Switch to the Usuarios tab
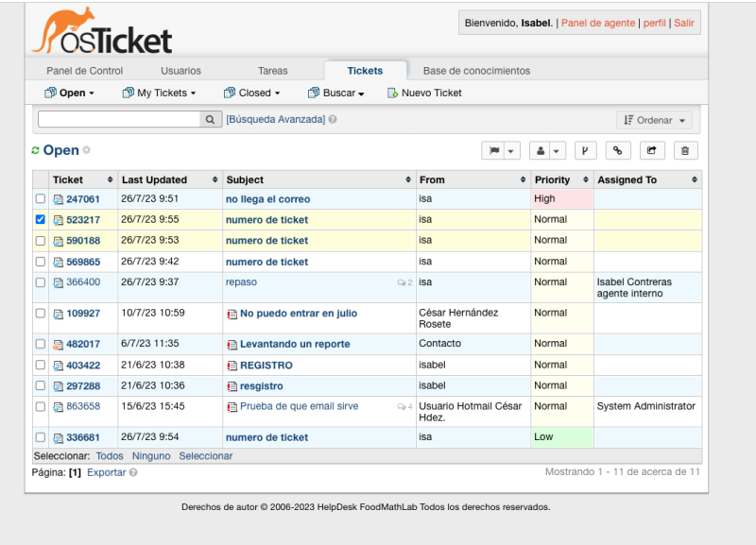The width and height of the screenshot is (756, 545). [180, 71]
